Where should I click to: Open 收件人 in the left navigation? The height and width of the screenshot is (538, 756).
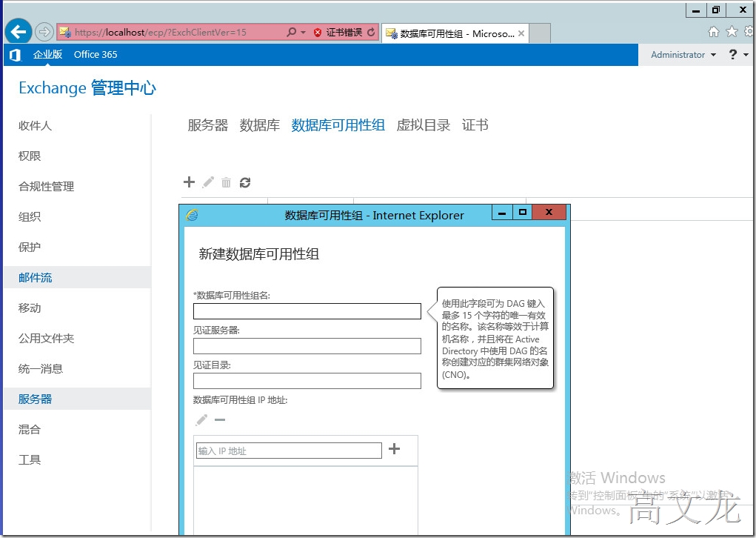35,126
